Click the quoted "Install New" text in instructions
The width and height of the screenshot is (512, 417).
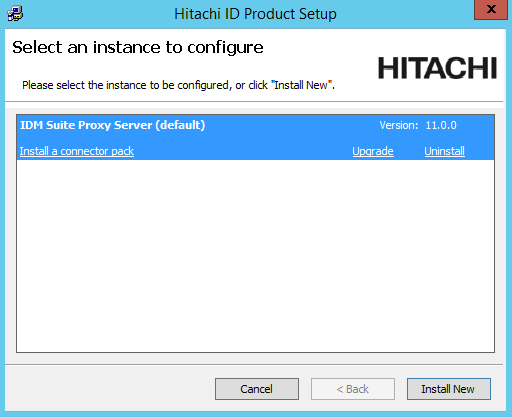pos(303,85)
